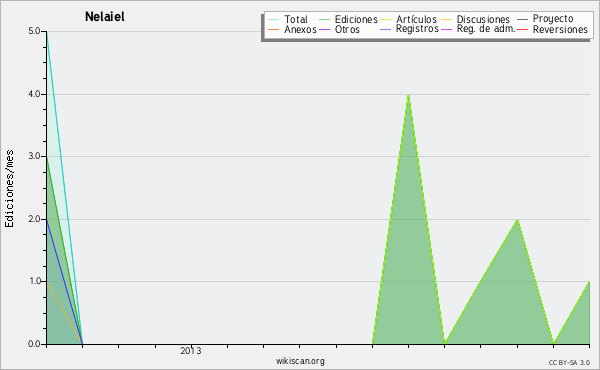Click the chart title Nelaiel
The width and height of the screenshot is (600, 370).
point(104,17)
